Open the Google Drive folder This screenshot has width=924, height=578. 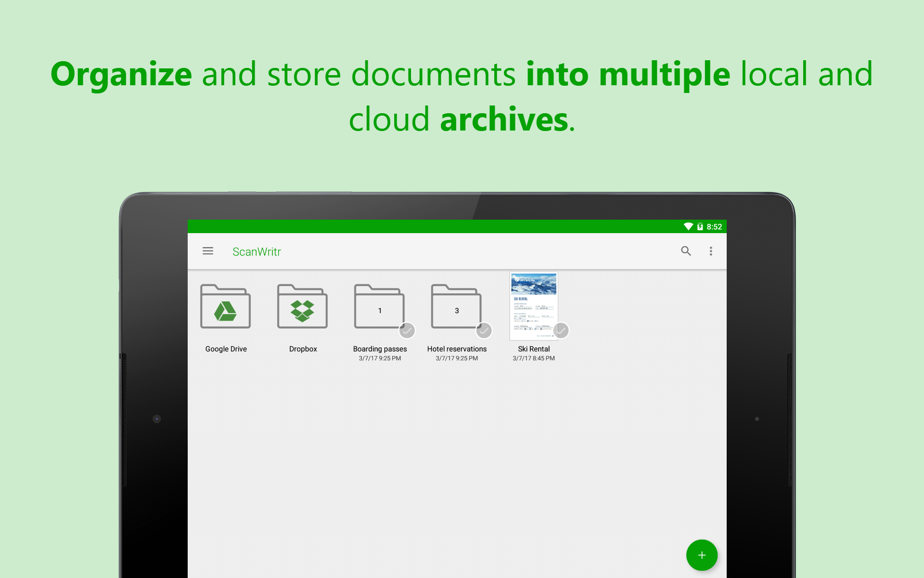225,306
